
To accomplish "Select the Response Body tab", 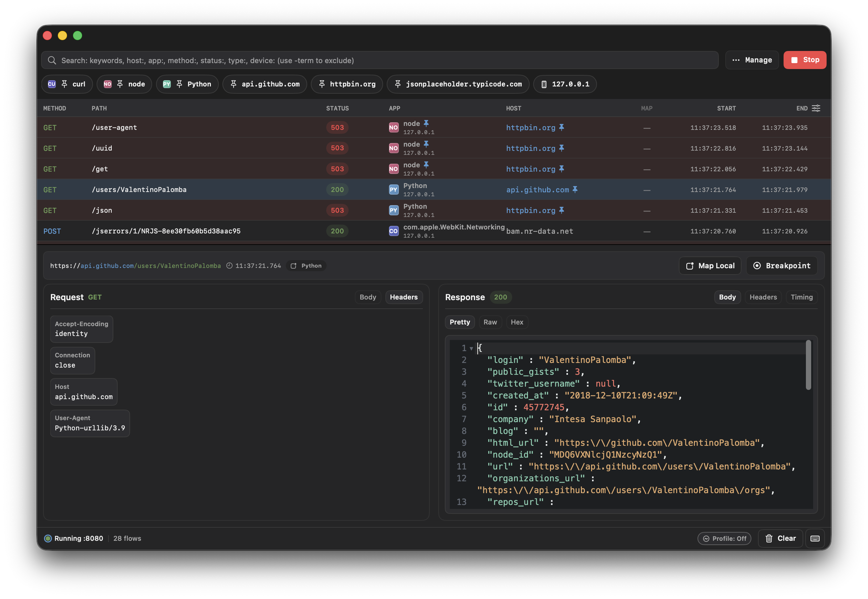I will pos(727,297).
